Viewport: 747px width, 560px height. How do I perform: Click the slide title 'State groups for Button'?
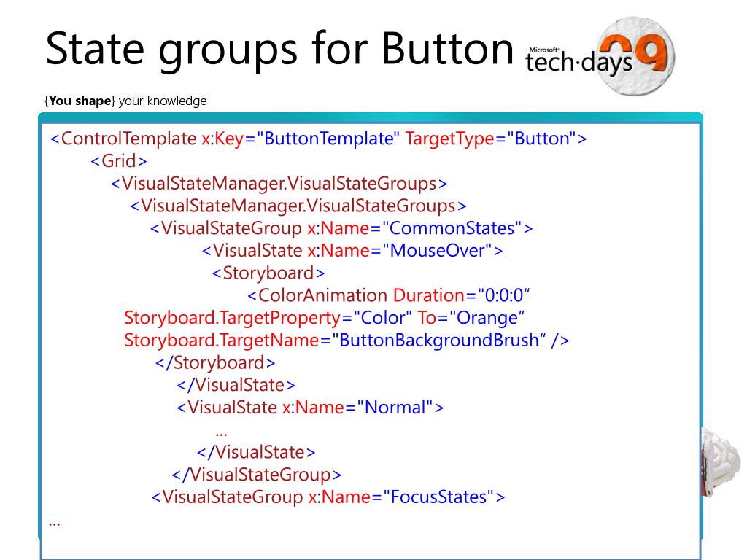click(279, 50)
